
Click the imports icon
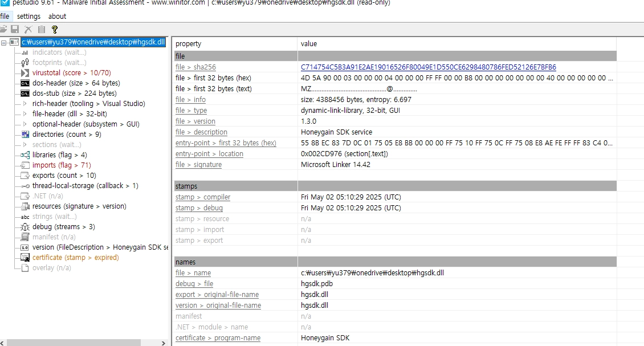(x=25, y=165)
